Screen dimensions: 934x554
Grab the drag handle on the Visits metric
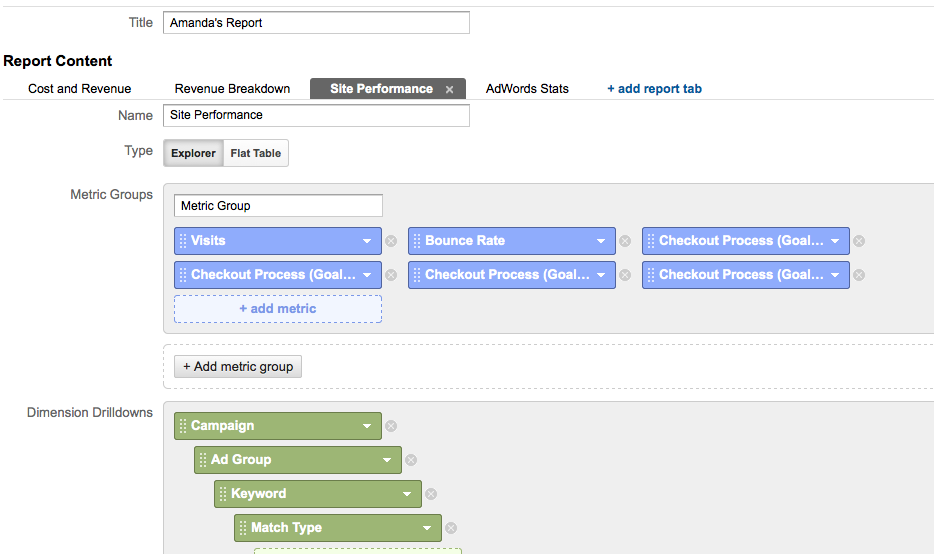coord(183,241)
